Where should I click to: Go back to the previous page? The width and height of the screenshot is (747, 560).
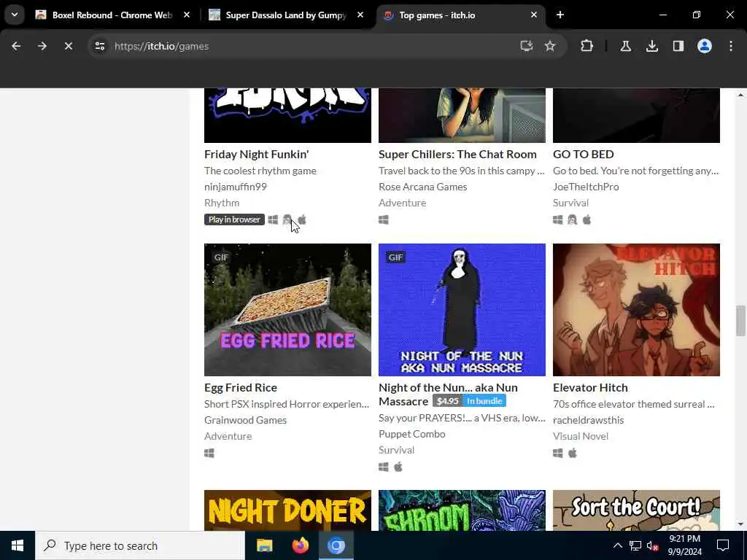coord(16,46)
